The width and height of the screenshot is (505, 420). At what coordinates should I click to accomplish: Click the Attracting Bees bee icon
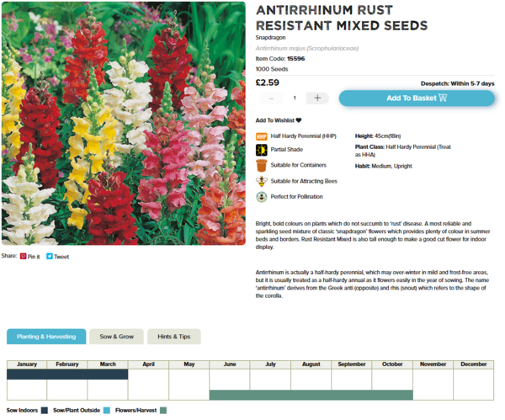tap(261, 181)
